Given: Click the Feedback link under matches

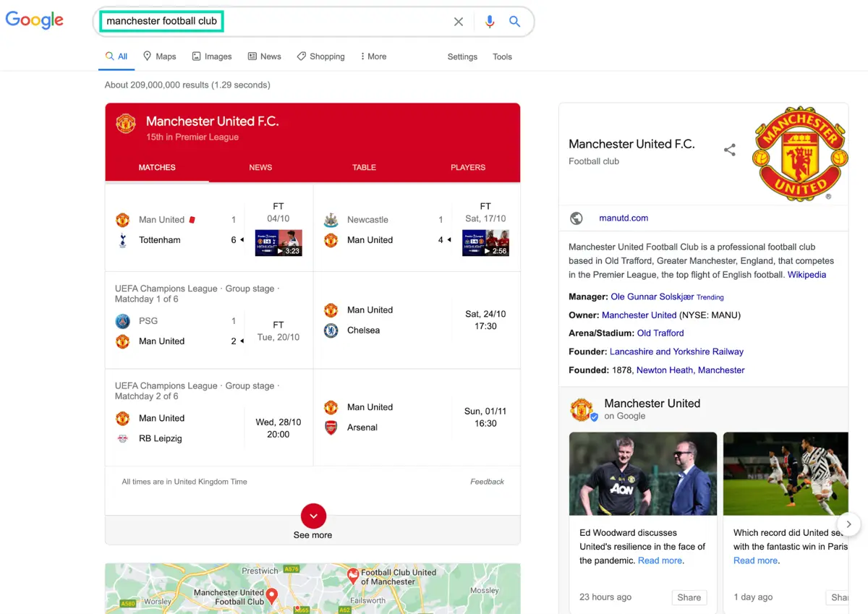Looking at the screenshot, I should pyautogui.click(x=487, y=482).
